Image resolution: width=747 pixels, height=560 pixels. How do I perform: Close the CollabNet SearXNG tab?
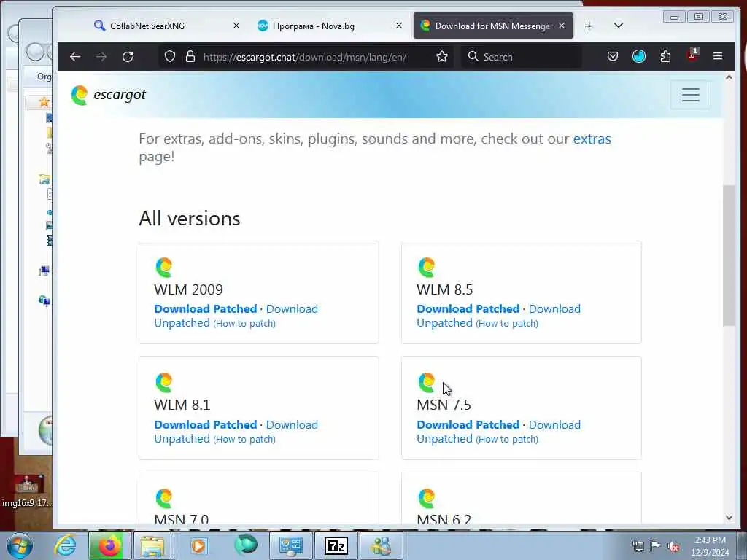[x=236, y=26]
